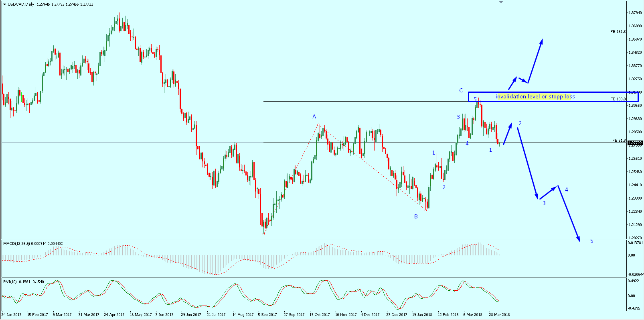This screenshot has width=644, height=320.
Task: Click price scale value 1.21290
Action: coord(635,225)
